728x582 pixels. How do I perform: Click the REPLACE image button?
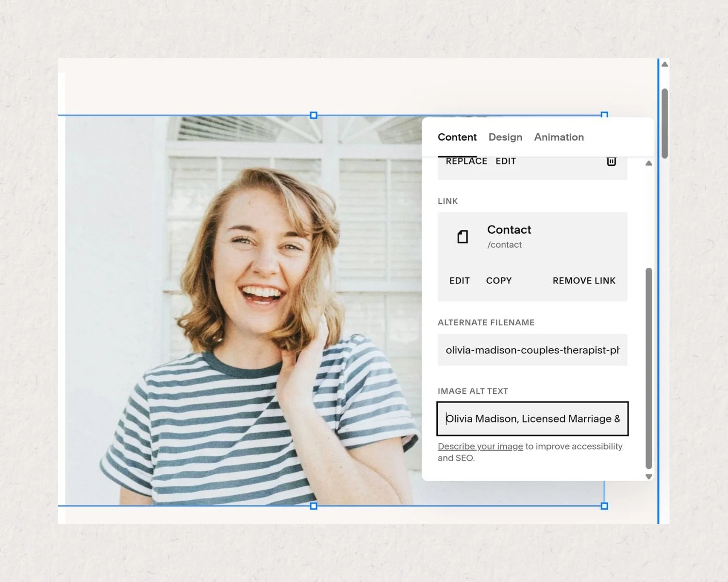pos(466,161)
